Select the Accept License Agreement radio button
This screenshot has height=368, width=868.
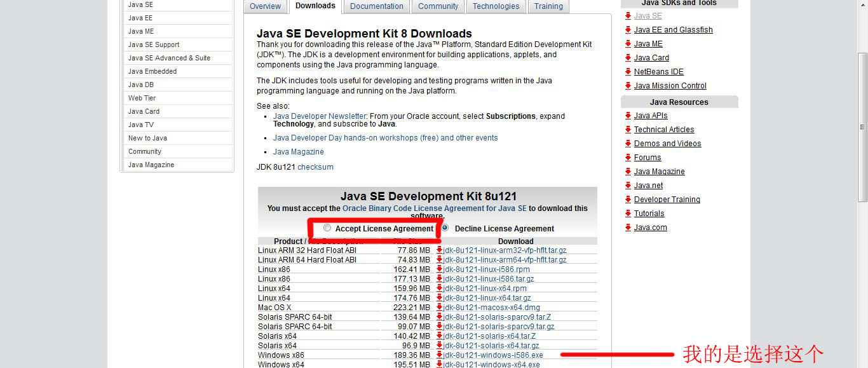coord(327,228)
